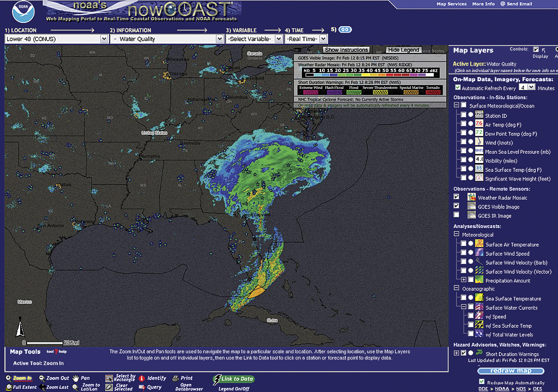Screen dimensions: 558x392
Task: Collapse the Meteorological analyses group
Action: click(456, 234)
